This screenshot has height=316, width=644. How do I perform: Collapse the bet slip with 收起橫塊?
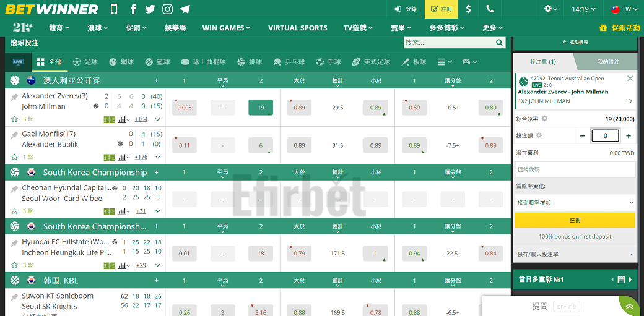pos(575,42)
